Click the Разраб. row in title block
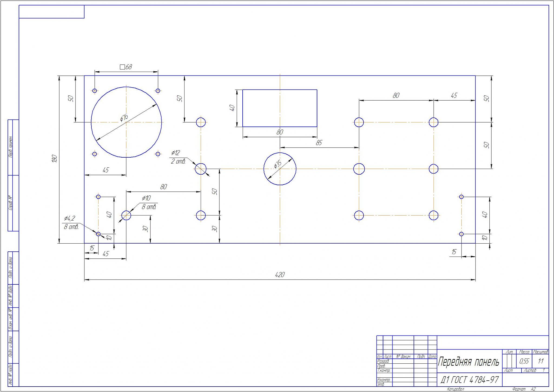This screenshot has width=554, height=392. tap(383, 361)
